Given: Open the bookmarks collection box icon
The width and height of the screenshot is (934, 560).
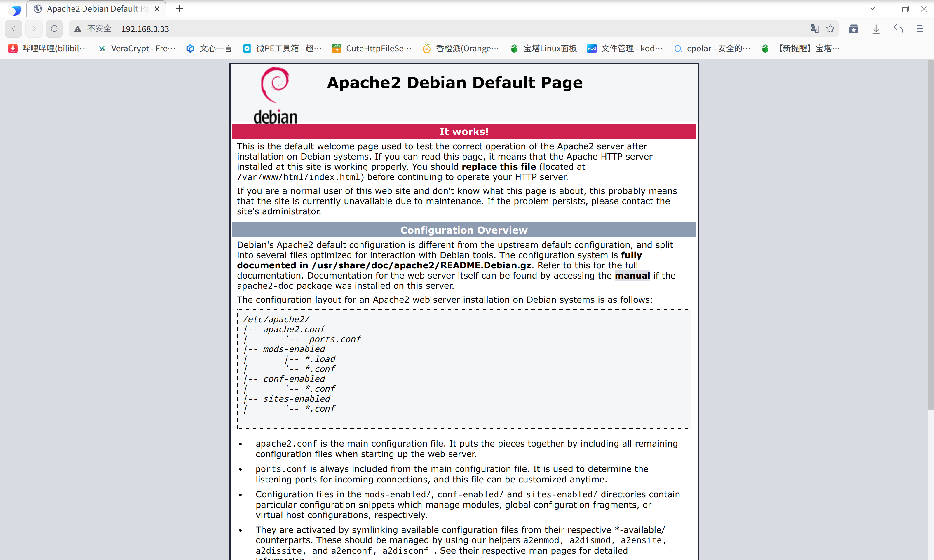Looking at the screenshot, I should (853, 29).
